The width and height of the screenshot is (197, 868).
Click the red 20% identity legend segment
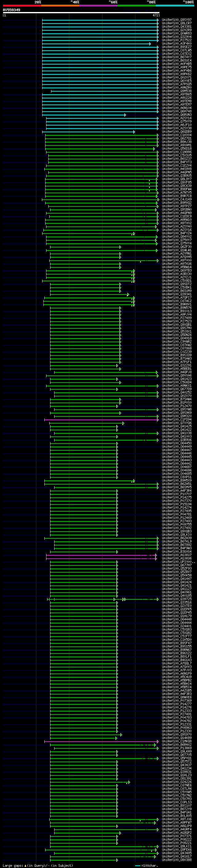pyautogui.click(x=22, y=6)
